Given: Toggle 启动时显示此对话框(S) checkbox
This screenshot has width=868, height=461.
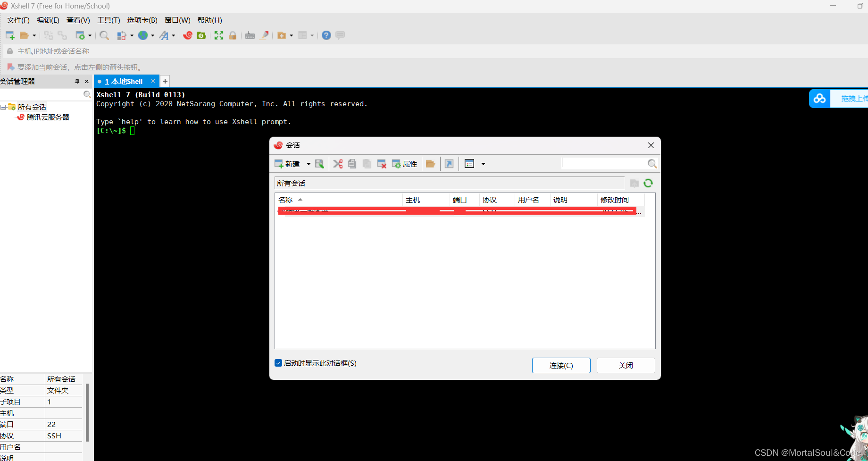Looking at the screenshot, I should [x=278, y=363].
